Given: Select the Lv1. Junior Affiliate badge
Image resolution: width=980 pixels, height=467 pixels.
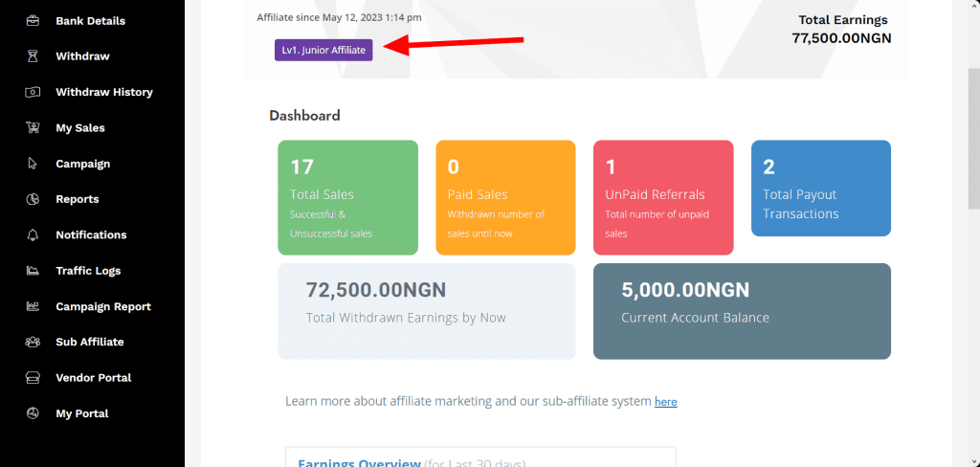Looking at the screenshot, I should pyautogui.click(x=323, y=50).
